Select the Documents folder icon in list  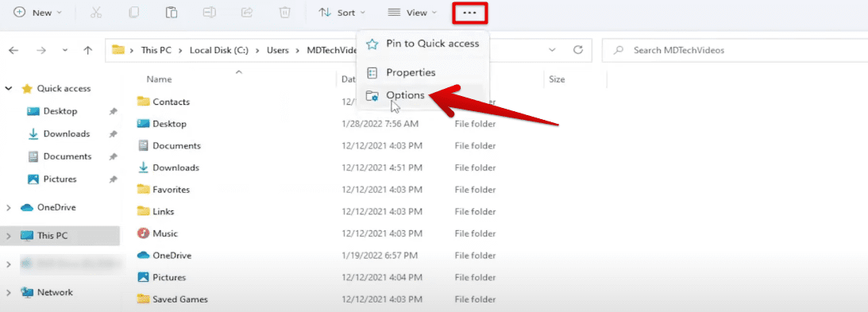click(x=144, y=145)
